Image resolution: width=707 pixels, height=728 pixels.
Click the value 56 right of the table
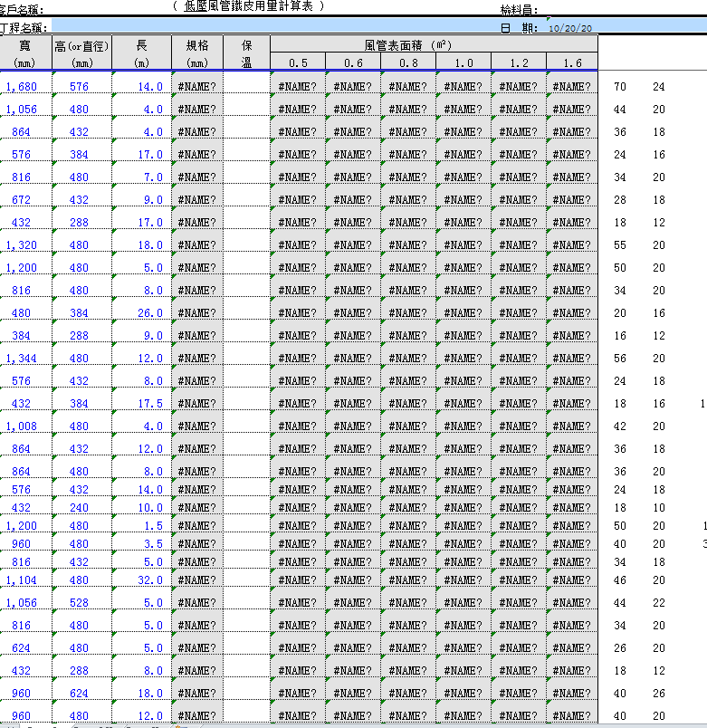click(x=620, y=359)
